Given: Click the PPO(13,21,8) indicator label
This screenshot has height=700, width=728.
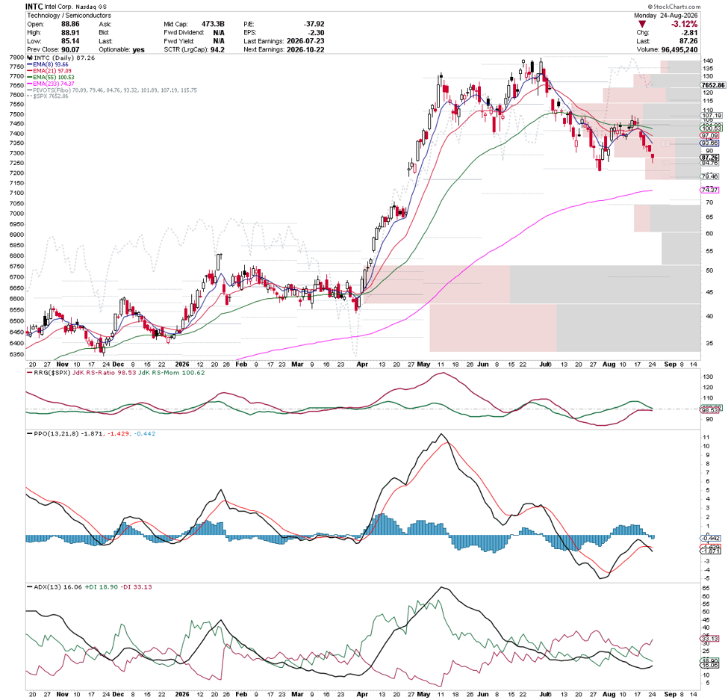Looking at the screenshot, I should point(56,434).
